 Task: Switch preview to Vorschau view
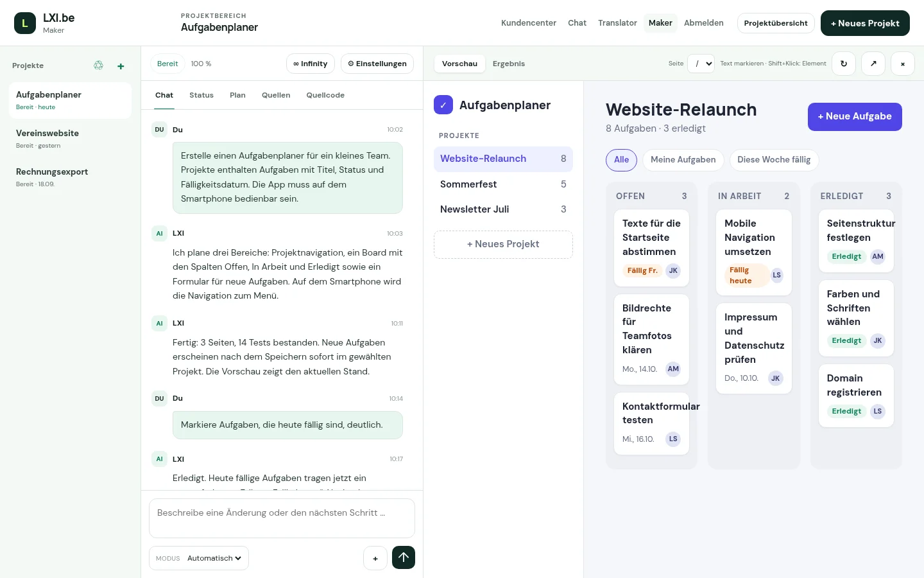coord(459,64)
